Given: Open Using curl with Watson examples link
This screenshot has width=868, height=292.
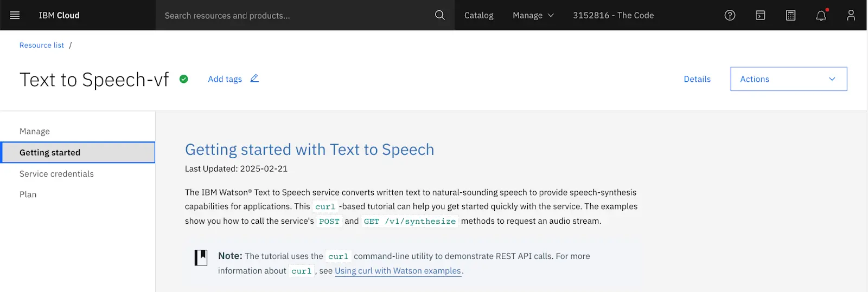Looking at the screenshot, I should coord(398,271).
